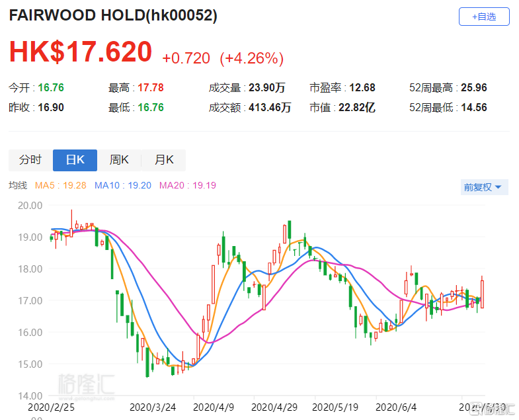The width and height of the screenshot is (519, 420).
Task: Click the 15.00 price axis label
Action: tap(30, 364)
